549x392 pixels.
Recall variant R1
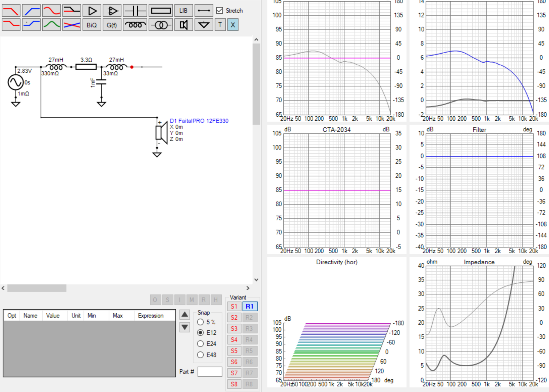(x=250, y=306)
